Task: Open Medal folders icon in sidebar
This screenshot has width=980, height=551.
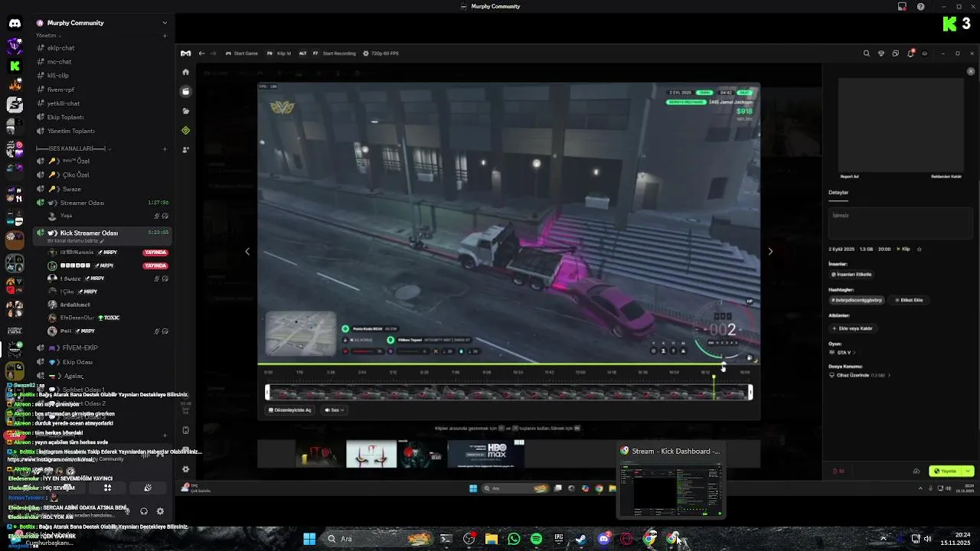Action: (185, 111)
